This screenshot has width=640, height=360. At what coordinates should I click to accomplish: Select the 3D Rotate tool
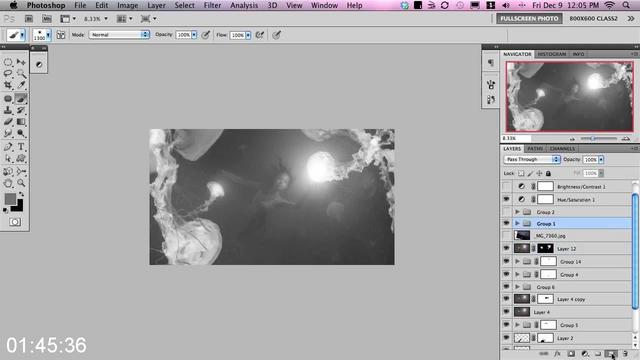point(8,172)
